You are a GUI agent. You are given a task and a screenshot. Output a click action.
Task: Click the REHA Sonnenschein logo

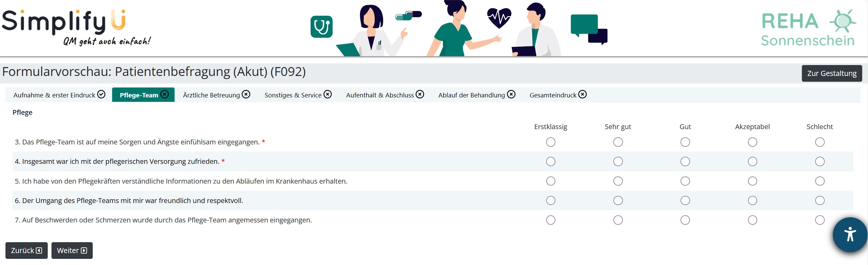tap(808, 29)
